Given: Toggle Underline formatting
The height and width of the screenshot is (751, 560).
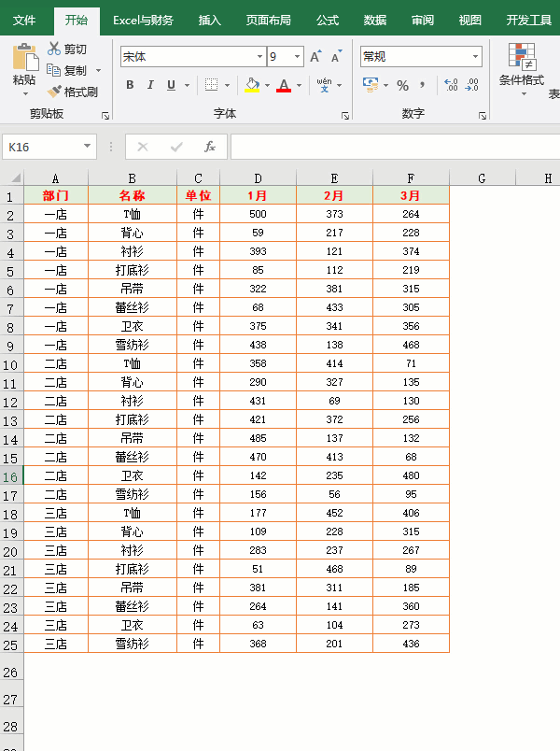Looking at the screenshot, I should coord(171,85).
